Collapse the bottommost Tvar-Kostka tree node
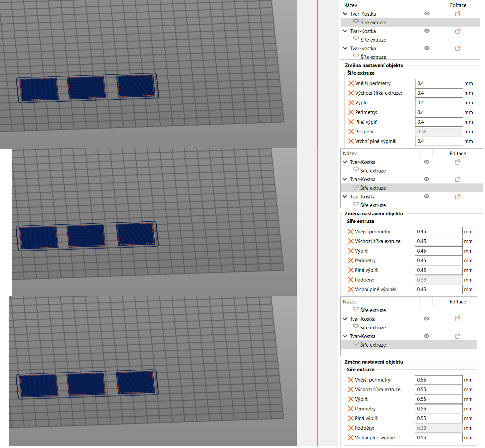This screenshot has width=485, height=448. (x=345, y=336)
